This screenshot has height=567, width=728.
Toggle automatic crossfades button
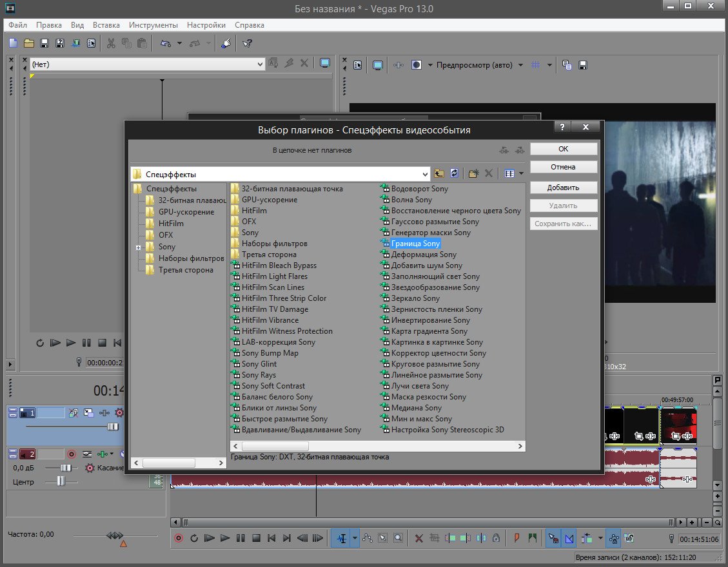coord(570,537)
